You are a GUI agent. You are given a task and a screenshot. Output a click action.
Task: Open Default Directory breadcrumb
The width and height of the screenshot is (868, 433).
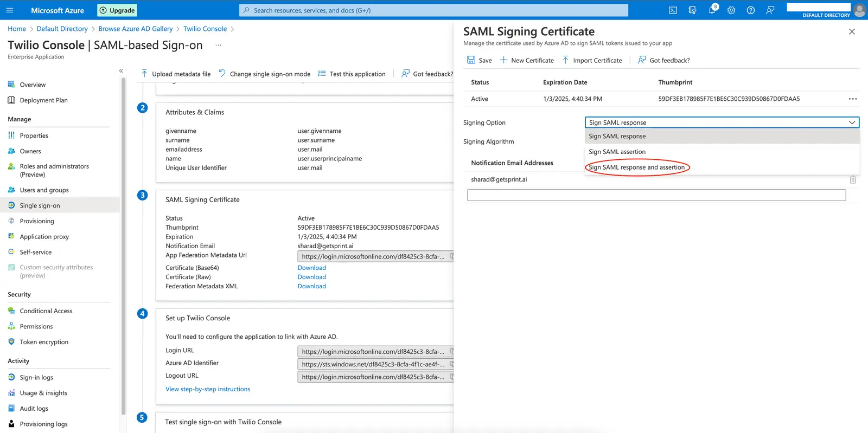[62, 29]
